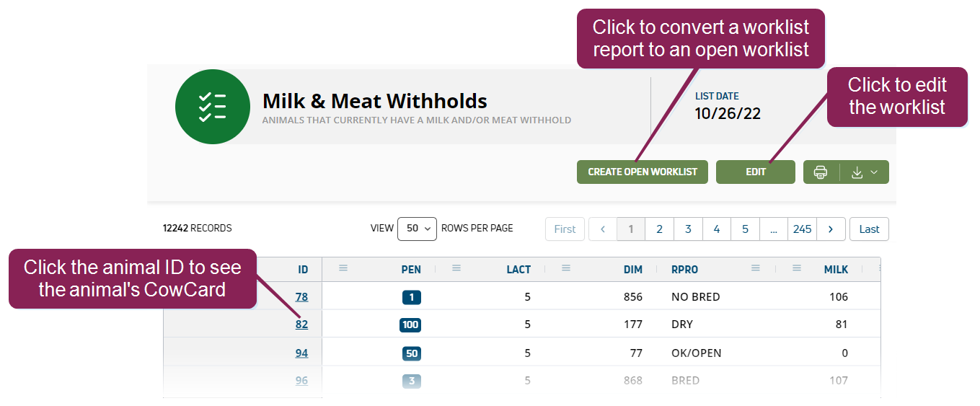Viewport: 980px width, 406px height.
Task: Open the MILK column menu icon
Action: (x=797, y=268)
